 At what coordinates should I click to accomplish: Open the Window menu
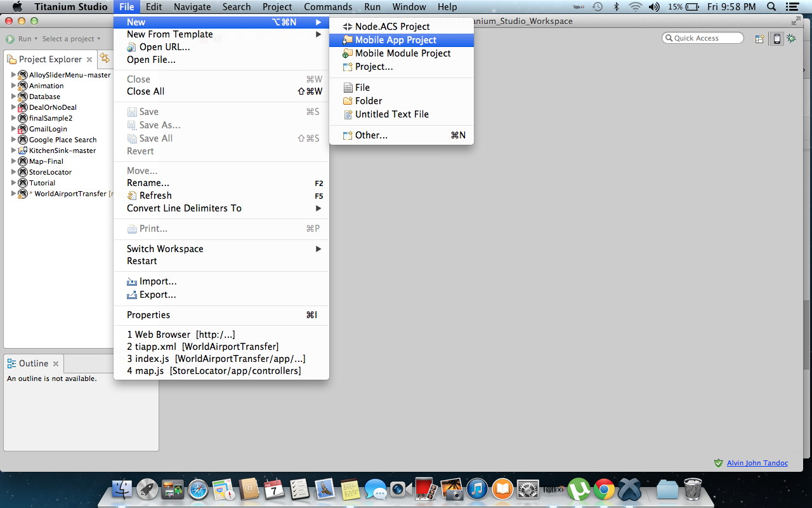point(409,7)
